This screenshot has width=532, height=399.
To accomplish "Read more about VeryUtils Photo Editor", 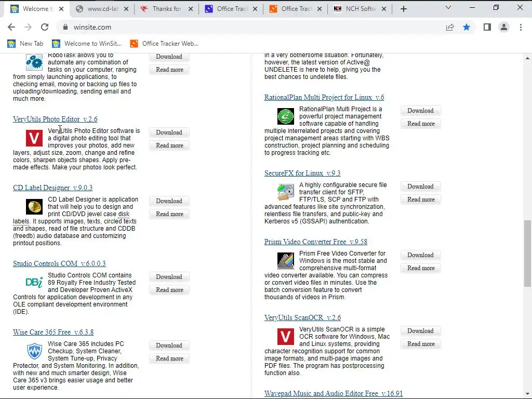I will point(169,145).
